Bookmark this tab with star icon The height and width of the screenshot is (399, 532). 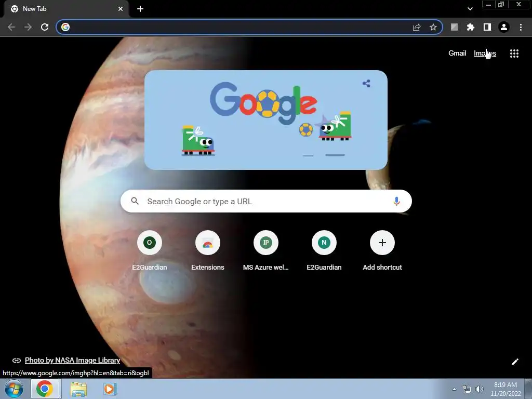click(433, 27)
